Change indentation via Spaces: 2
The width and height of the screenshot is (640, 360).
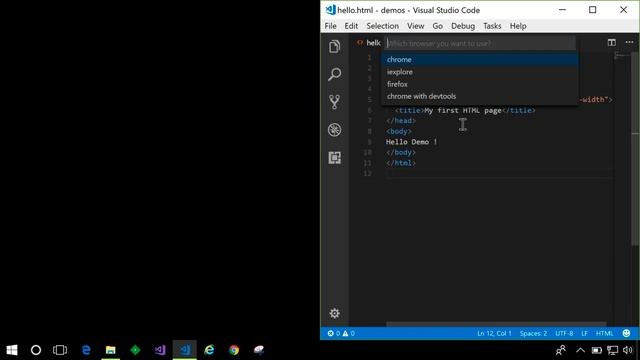point(533,333)
